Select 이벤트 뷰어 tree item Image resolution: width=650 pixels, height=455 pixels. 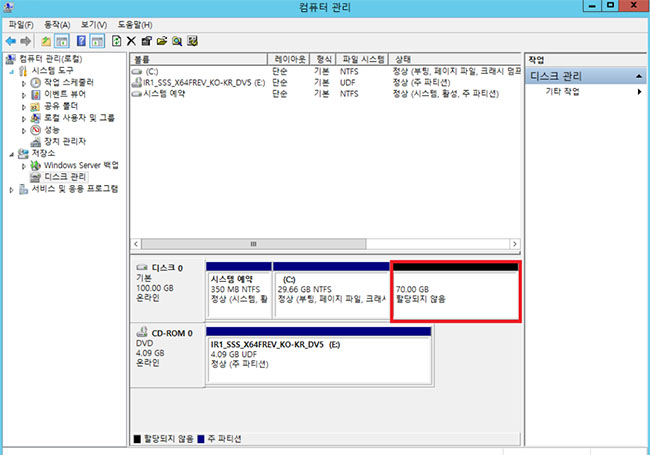click(x=65, y=94)
